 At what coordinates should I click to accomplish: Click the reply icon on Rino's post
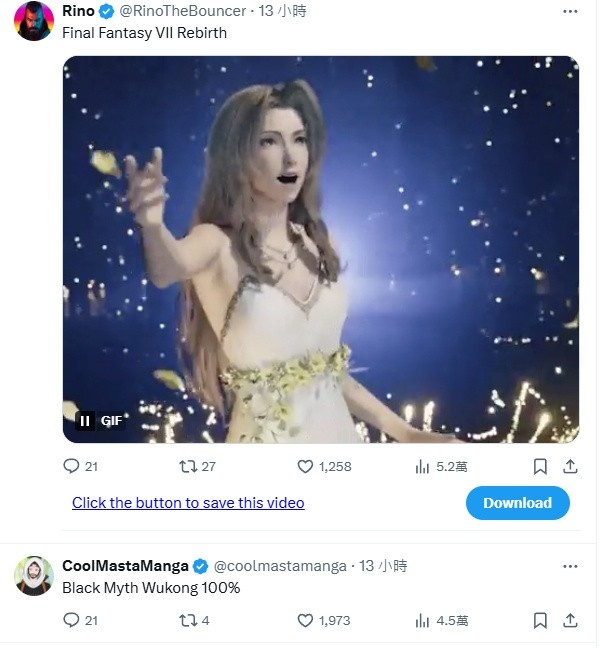pos(71,466)
